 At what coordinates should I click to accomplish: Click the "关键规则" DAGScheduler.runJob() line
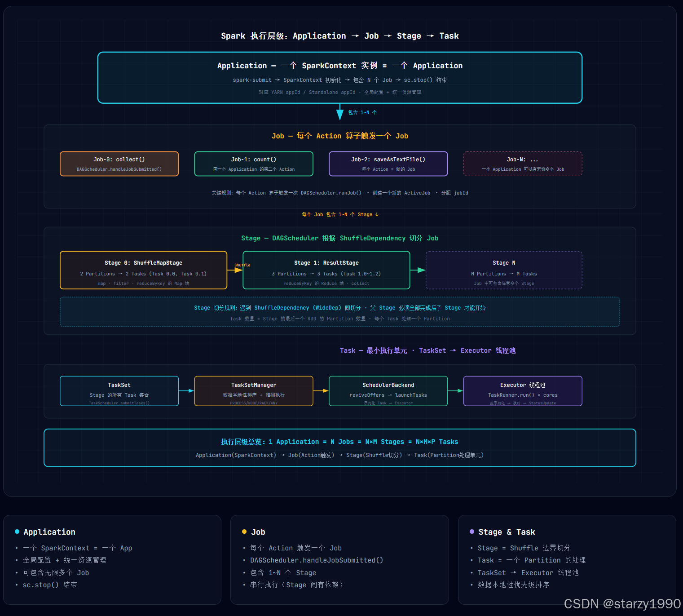click(340, 193)
